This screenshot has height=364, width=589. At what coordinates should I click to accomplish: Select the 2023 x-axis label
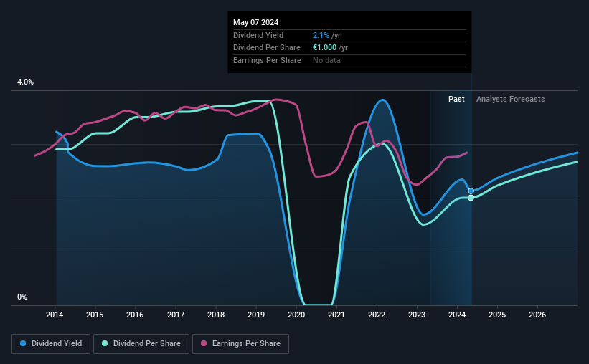[417, 315]
